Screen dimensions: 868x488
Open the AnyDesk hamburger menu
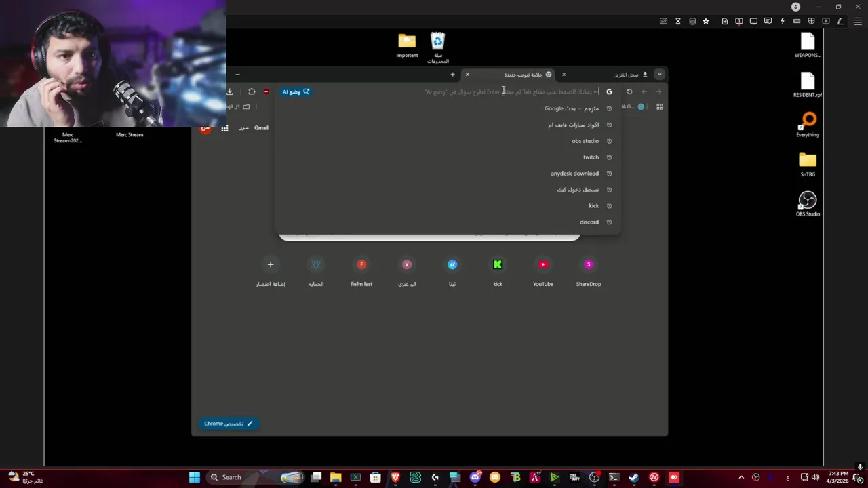click(858, 21)
